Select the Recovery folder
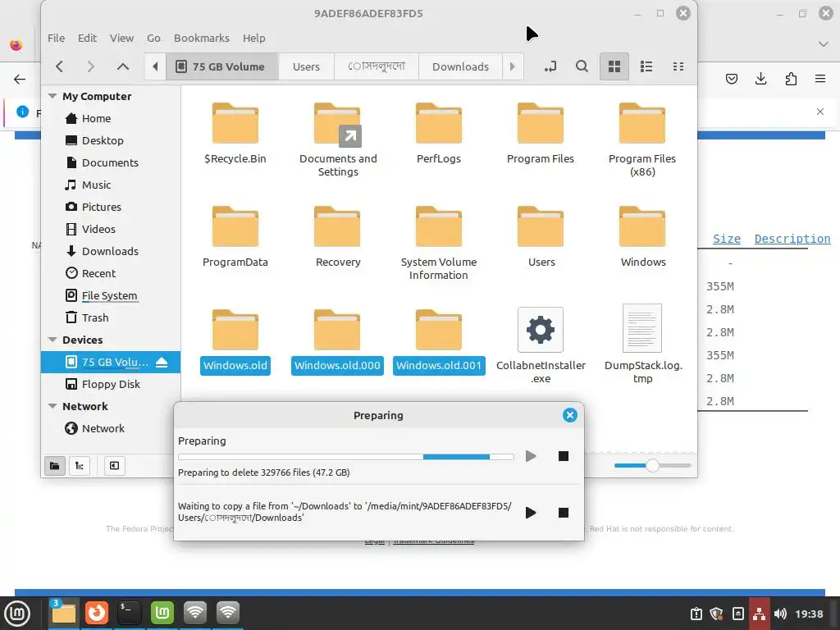Image resolution: width=840 pixels, height=630 pixels. pos(337,236)
